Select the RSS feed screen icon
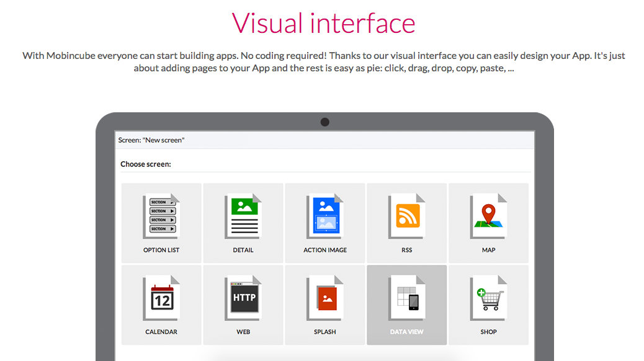Screen dimensions: 644x361 tap(406, 216)
